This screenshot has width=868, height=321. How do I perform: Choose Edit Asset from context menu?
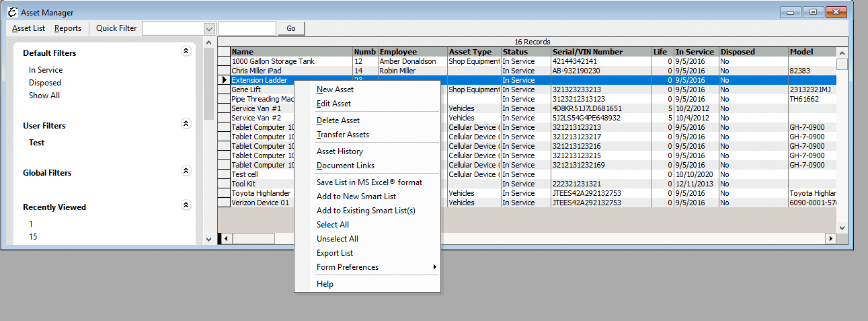367,104
